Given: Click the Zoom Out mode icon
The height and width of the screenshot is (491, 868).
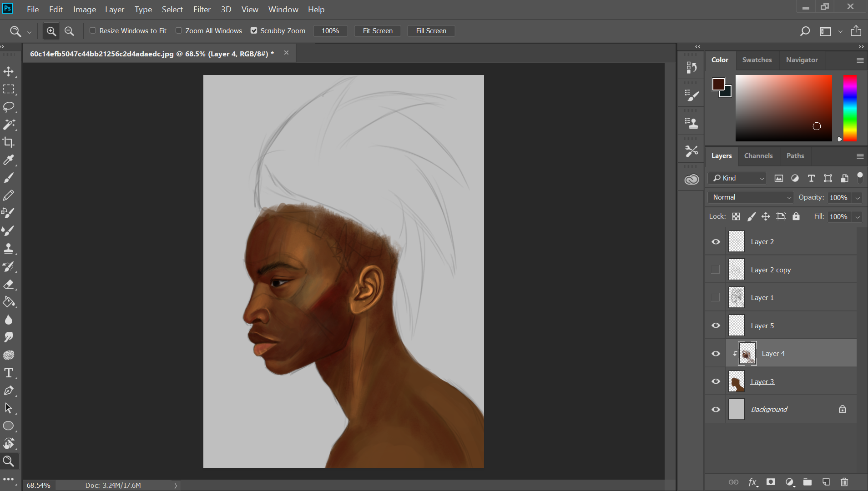Looking at the screenshot, I should [69, 31].
